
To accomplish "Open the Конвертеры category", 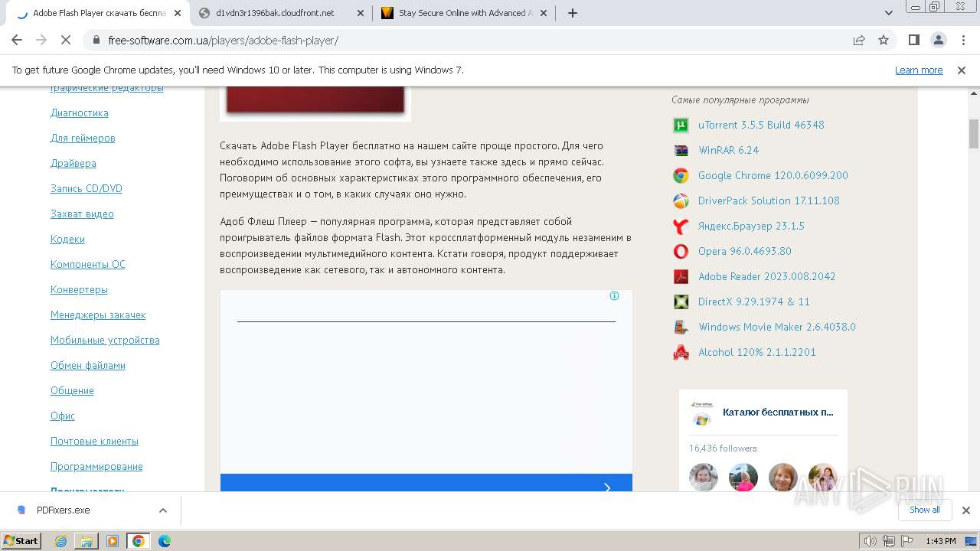I will coord(79,290).
